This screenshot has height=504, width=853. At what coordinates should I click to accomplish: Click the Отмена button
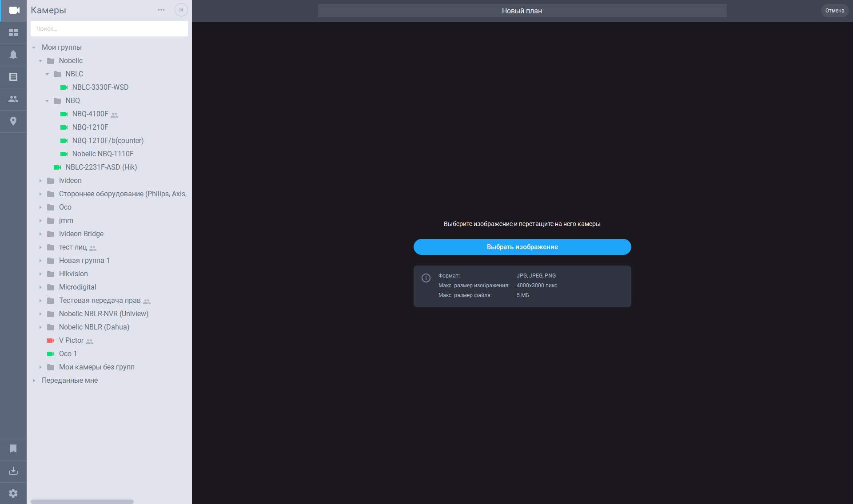point(835,11)
